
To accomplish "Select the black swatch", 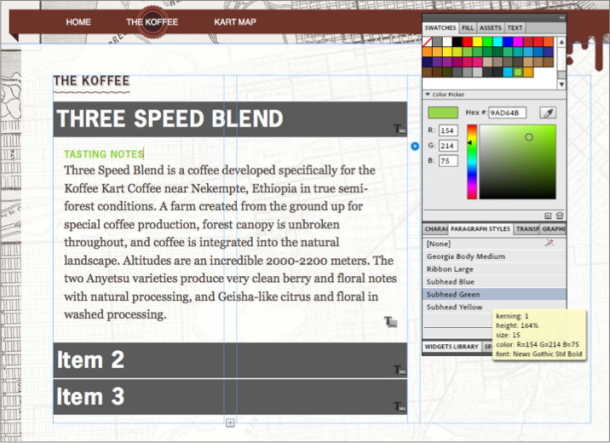I will (x=458, y=42).
